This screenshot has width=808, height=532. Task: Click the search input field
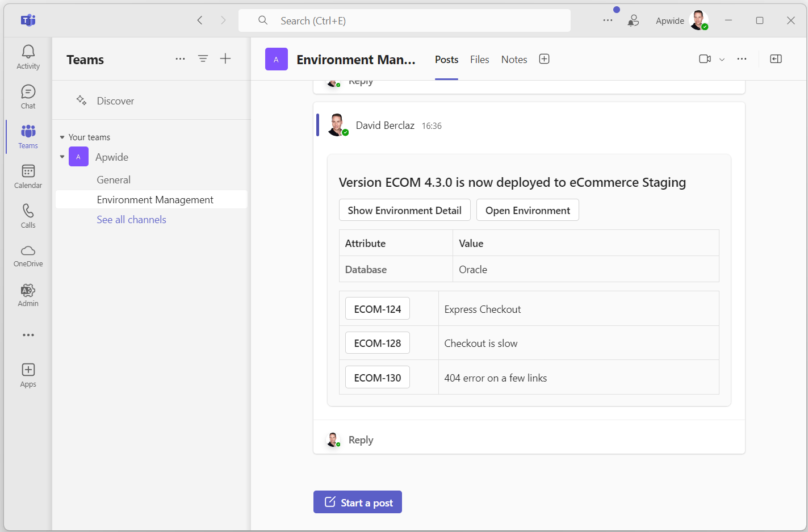404,21
